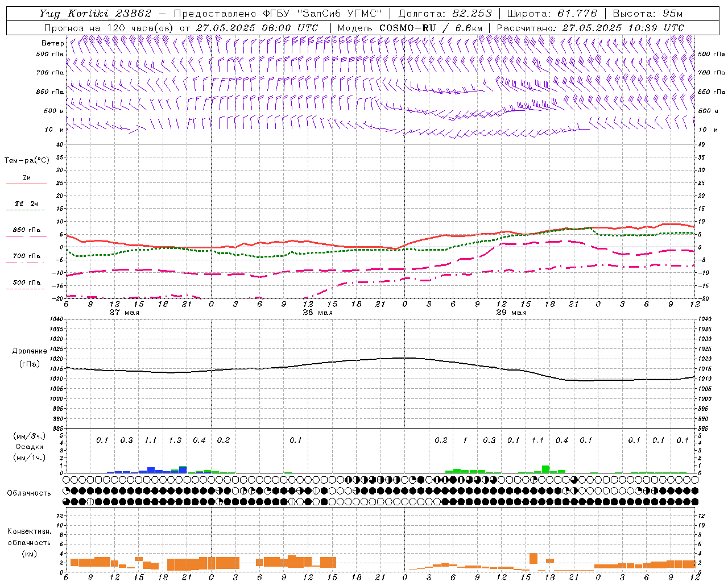This screenshot has width=728, height=582.
Task: Select the 700 гПа temperature legend entry
Action: (x=27, y=256)
